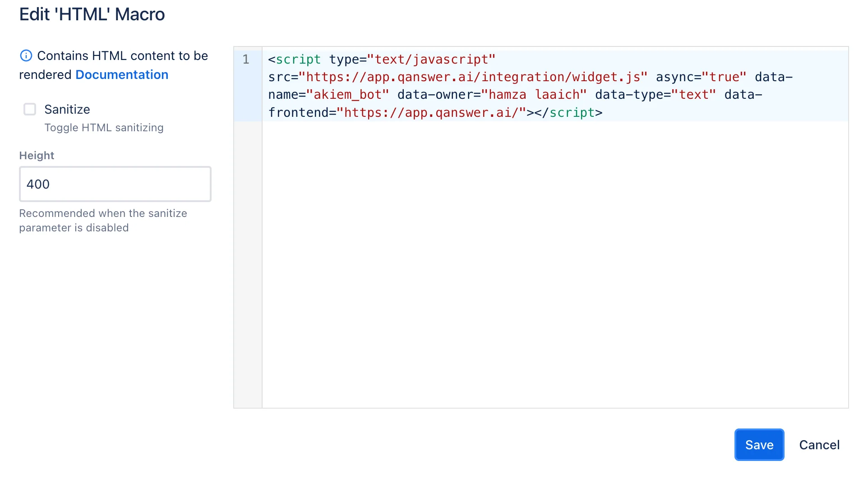This screenshot has height=479, width=868.
Task: Click the widget.js URL in the code
Action: click(473, 77)
